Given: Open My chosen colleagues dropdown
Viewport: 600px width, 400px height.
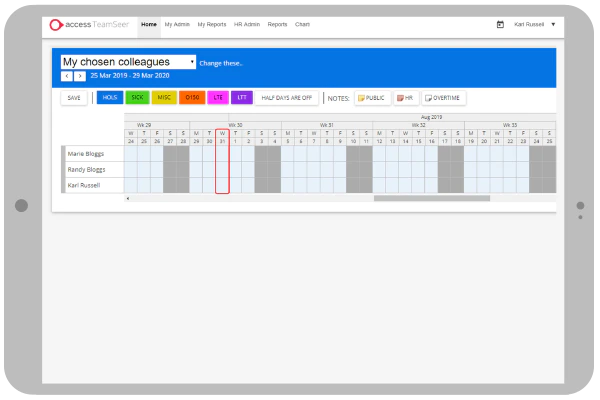Looking at the screenshot, I should tap(128, 62).
